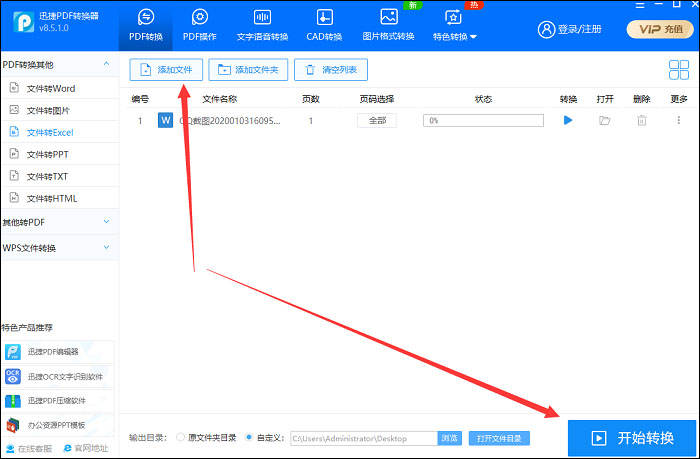The width and height of the screenshot is (700, 459).
Task: Click the 页码选择 column header
Action: point(377,99)
